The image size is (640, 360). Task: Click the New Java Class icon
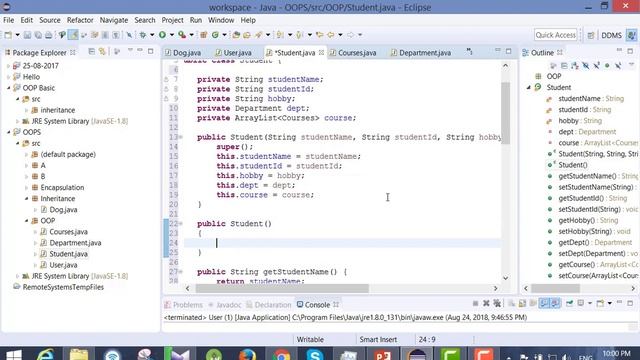216,35
